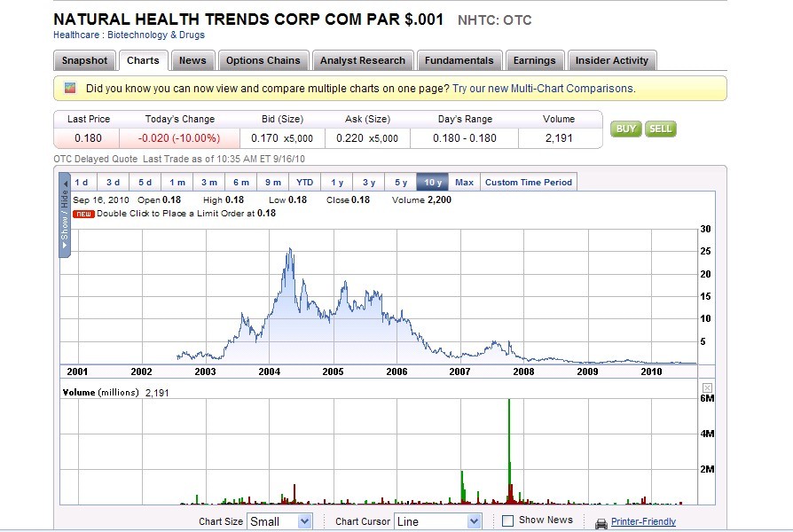Click the 2004 price peak on chart

click(289, 249)
